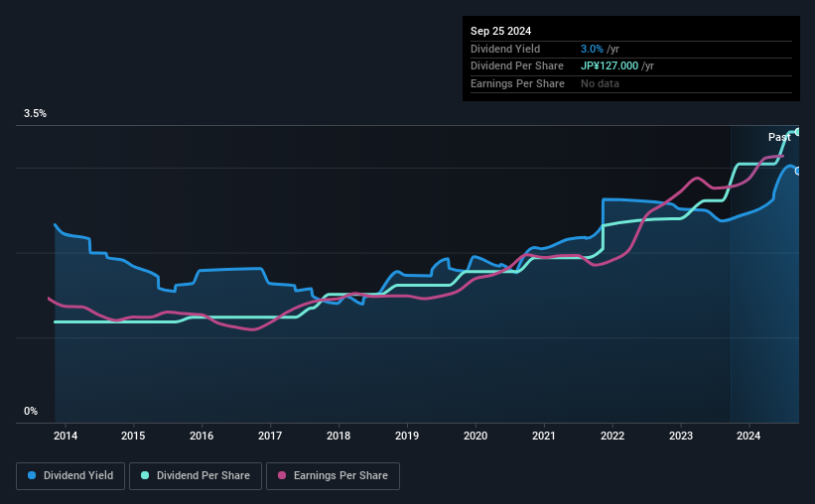
Task: Click the Dividend Yield tooltip row label
Action: click(x=505, y=49)
